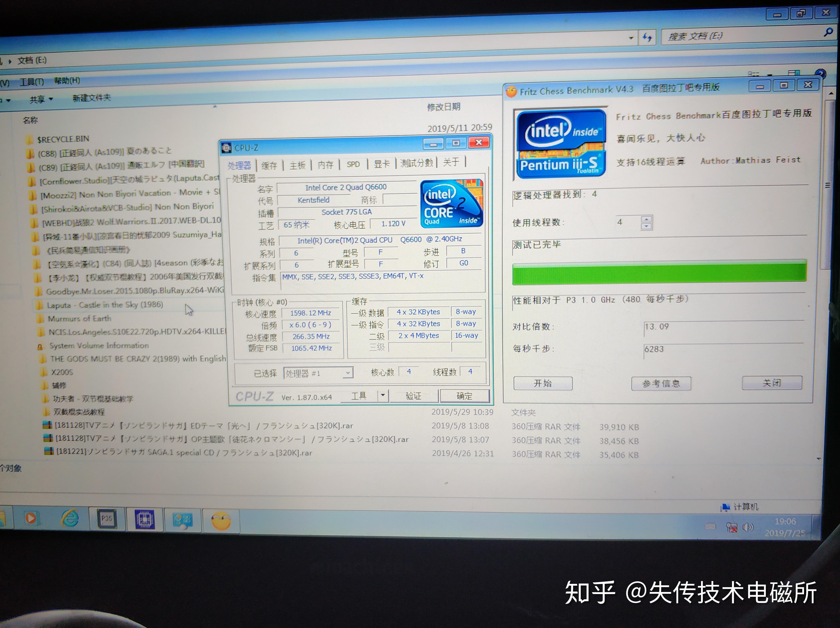The image size is (840, 628).
Task: Switch to the 测试分数 tab in CPU-Z
Action: click(x=417, y=163)
